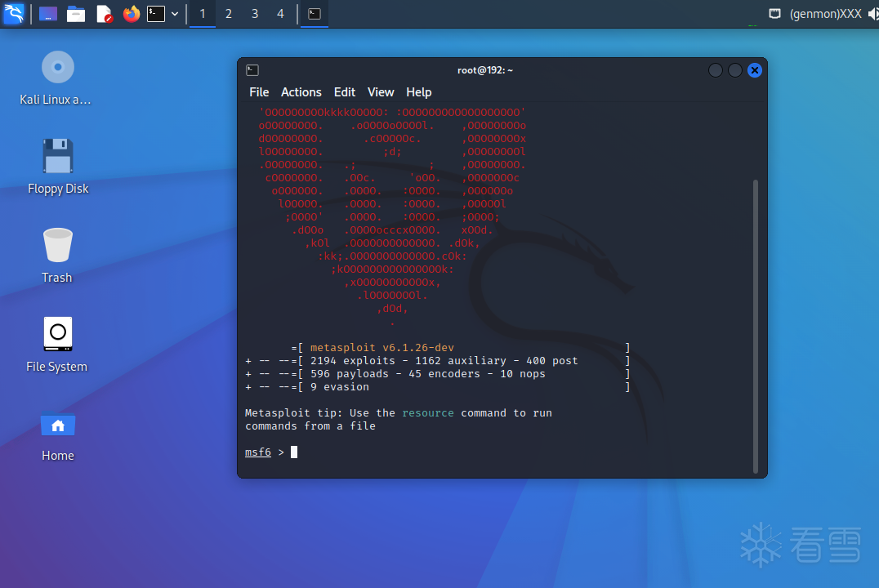
Task: Click the 'metasploit v6.1.26-dev' version text
Action: click(x=381, y=348)
